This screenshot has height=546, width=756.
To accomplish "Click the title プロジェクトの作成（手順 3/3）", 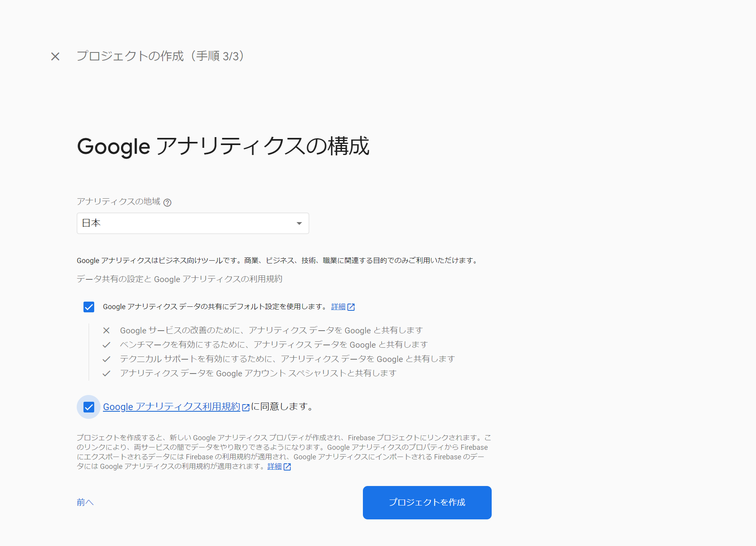I will click(160, 56).
